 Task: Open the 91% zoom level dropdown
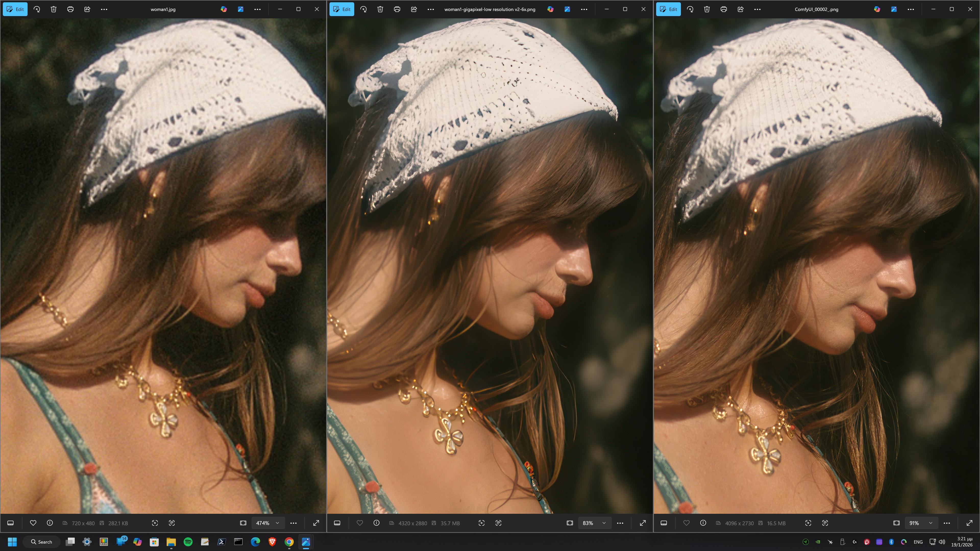(x=930, y=523)
